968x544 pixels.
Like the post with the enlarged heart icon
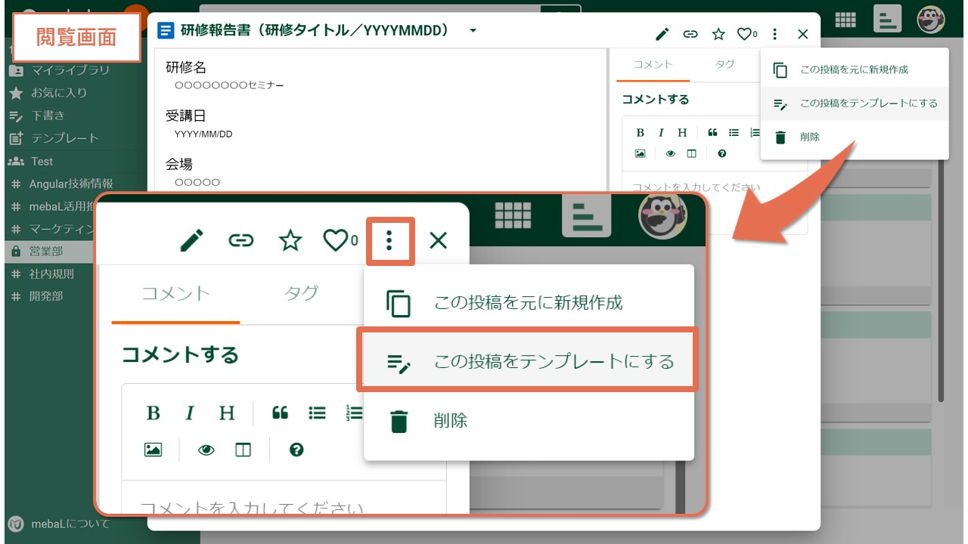coord(336,241)
